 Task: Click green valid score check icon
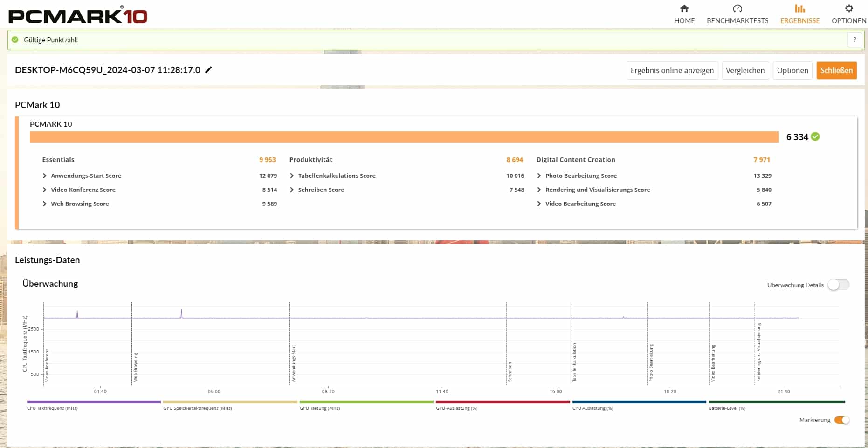(x=15, y=40)
